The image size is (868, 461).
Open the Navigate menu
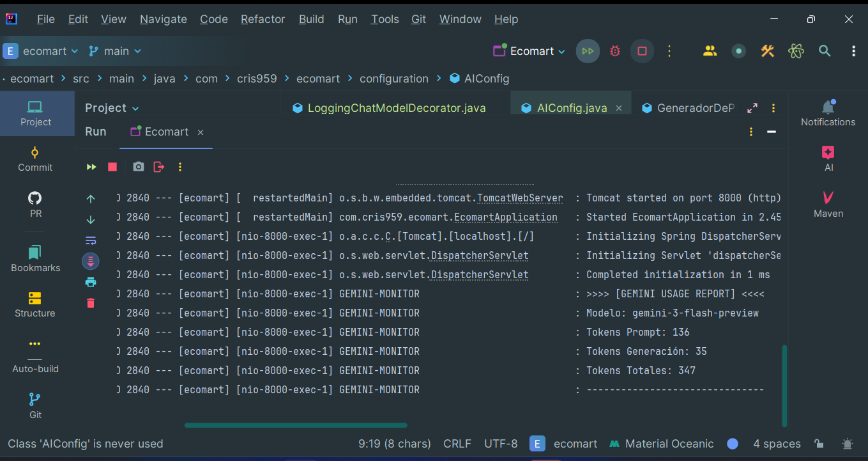[164, 19]
